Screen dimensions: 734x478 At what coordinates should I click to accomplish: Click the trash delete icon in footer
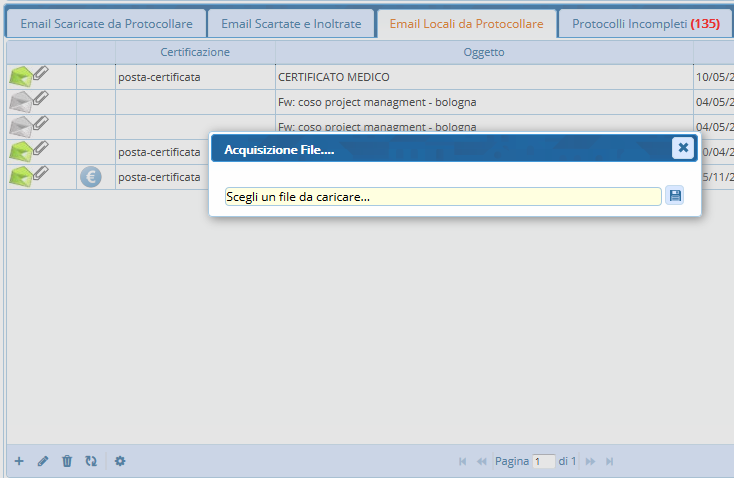[67, 461]
